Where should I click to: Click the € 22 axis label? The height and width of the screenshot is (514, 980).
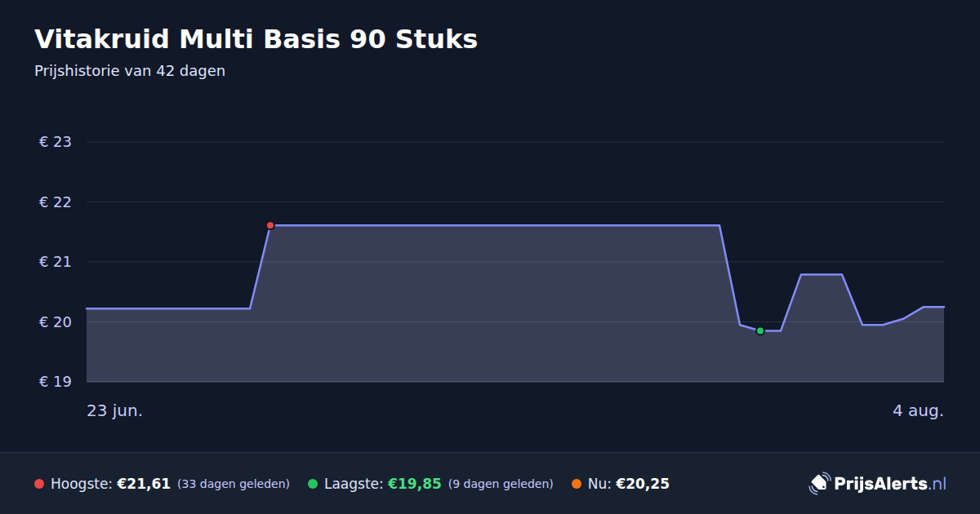click(x=56, y=202)
